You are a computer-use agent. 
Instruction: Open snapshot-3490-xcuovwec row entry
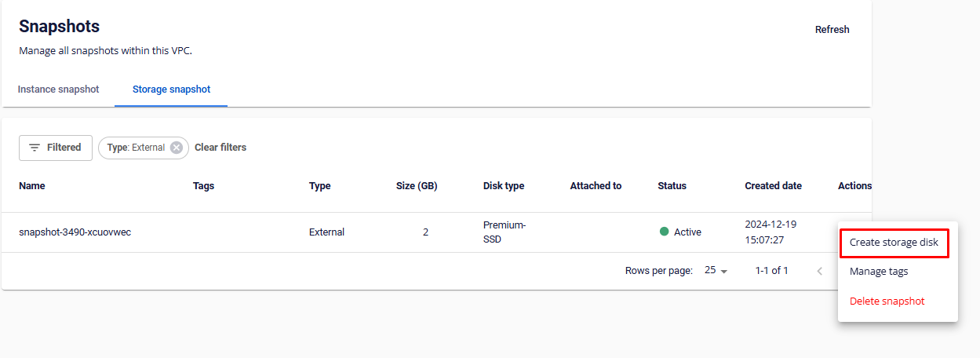75,232
